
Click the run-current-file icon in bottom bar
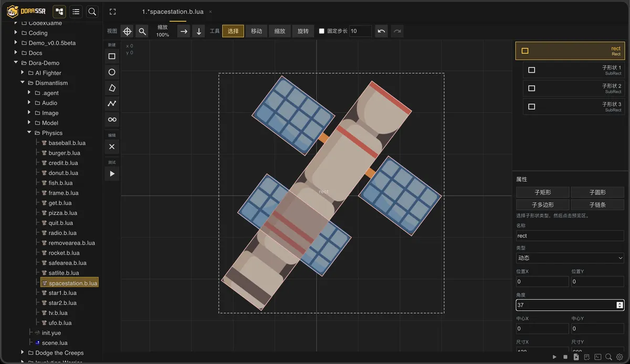coord(576,357)
